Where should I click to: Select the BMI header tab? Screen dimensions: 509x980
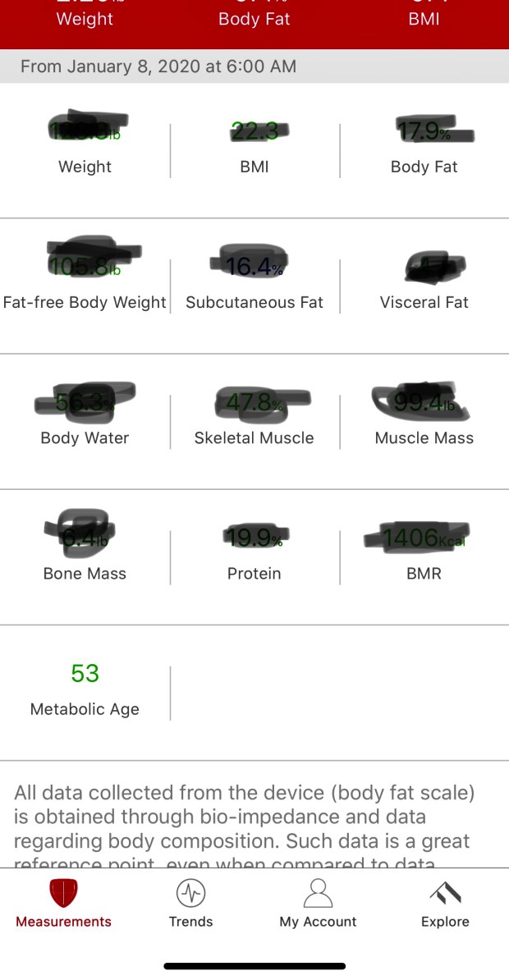[424, 18]
